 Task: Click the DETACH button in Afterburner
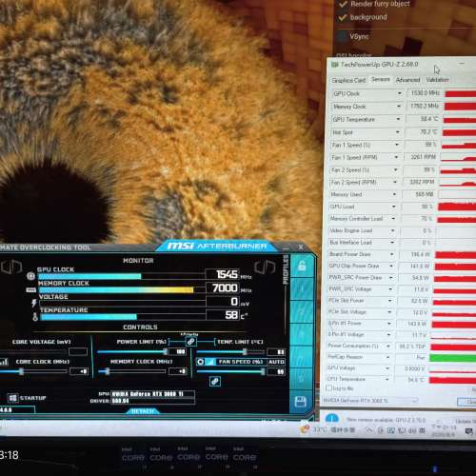[143, 411]
